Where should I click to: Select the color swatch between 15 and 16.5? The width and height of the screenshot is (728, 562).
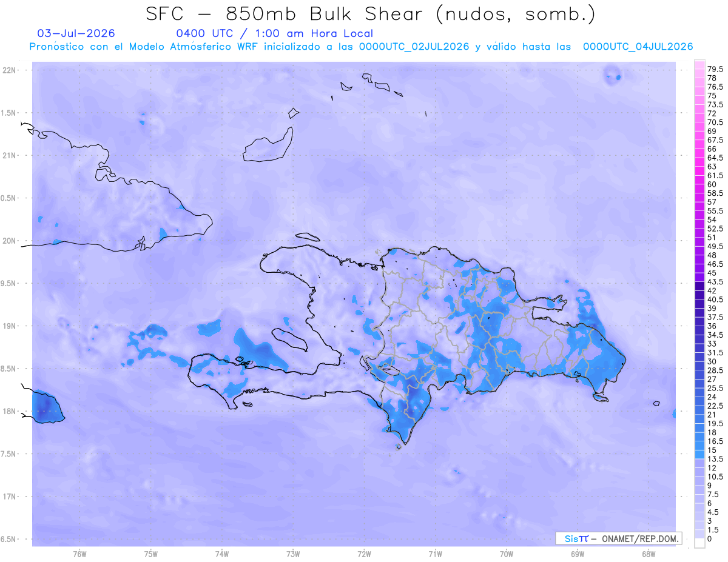pos(699,445)
